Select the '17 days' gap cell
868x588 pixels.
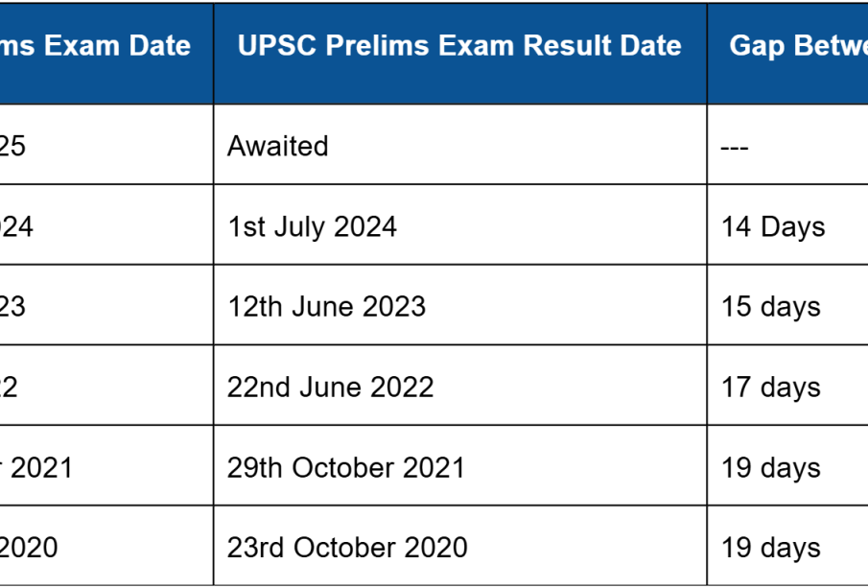787,386
